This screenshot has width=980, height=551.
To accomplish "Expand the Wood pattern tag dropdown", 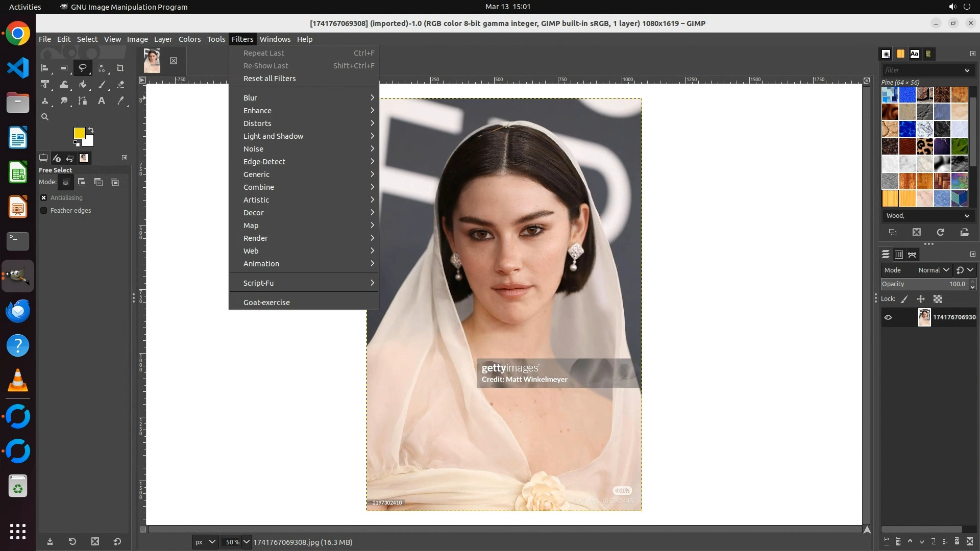I will point(967,216).
